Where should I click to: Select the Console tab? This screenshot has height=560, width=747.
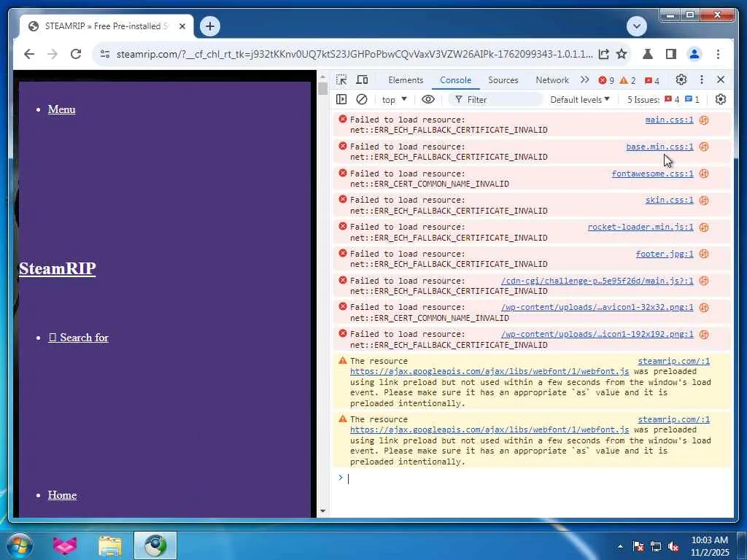(x=455, y=80)
